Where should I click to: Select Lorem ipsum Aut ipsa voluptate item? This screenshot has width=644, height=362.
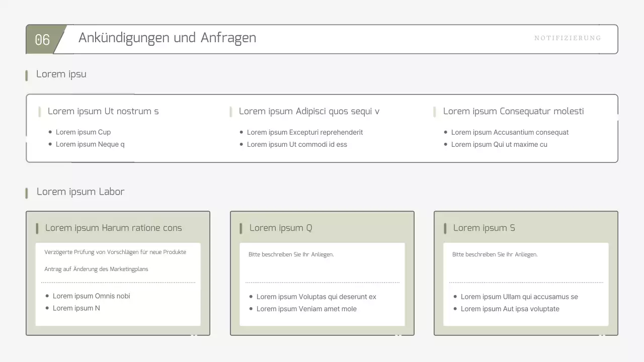tap(510, 309)
